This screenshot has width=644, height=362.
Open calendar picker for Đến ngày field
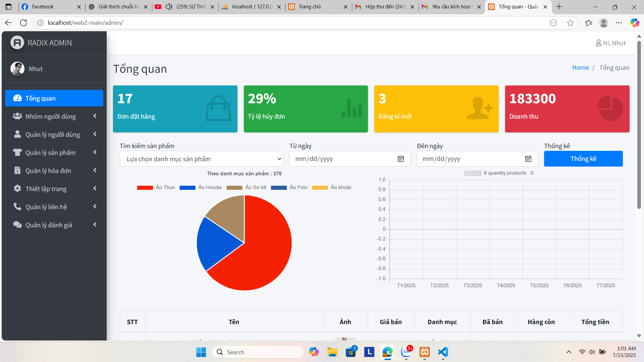528,159
